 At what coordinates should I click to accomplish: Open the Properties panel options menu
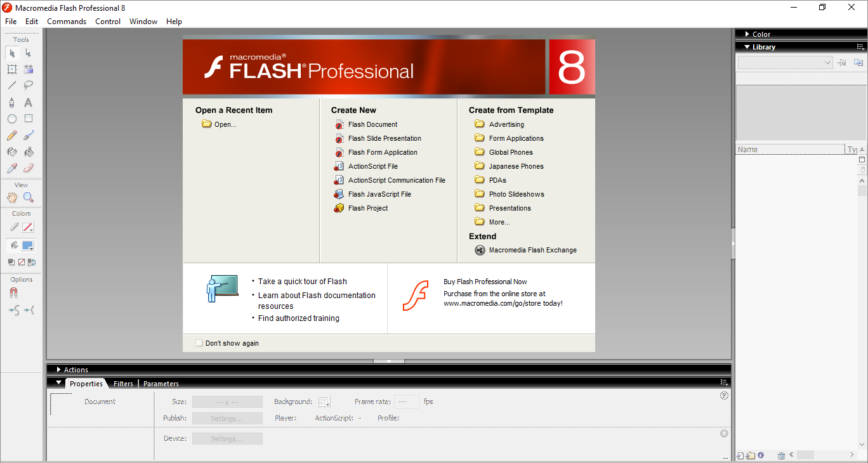click(724, 382)
